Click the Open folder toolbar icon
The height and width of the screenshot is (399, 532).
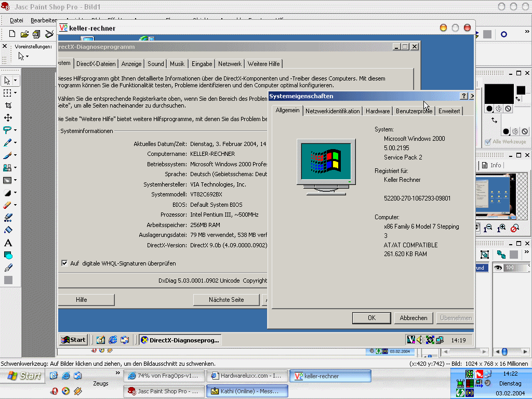(24, 34)
